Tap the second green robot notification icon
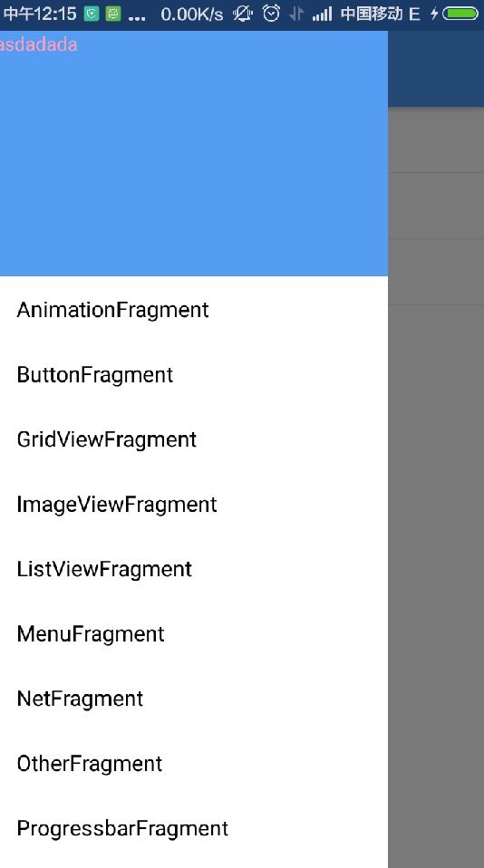This screenshot has height=868, width=484. point(113,14)
